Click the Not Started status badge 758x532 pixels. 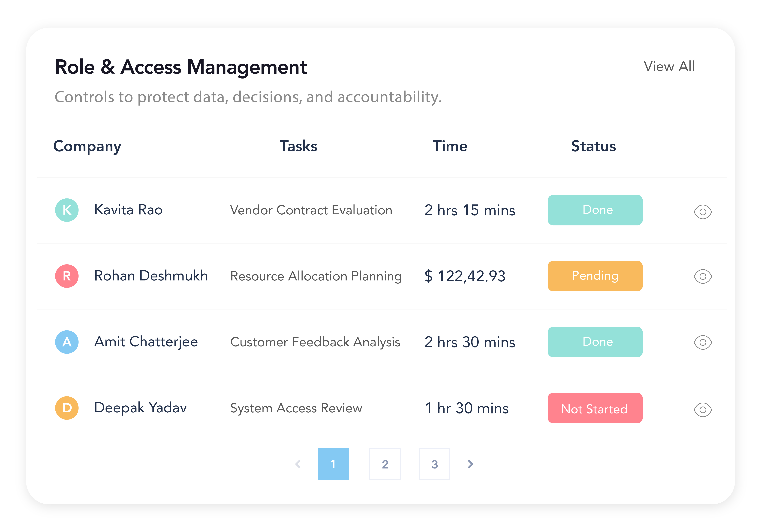[x=595, y=408]
